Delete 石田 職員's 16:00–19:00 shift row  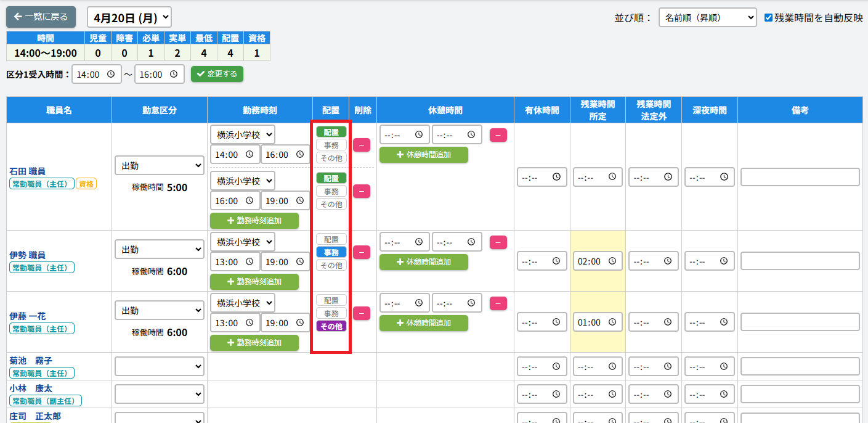[361, 191]
